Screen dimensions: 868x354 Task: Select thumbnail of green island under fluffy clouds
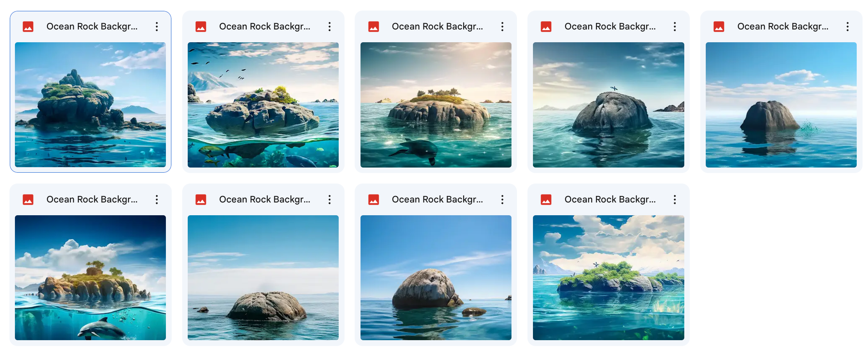pyautogui.click(x=609, y=278)
